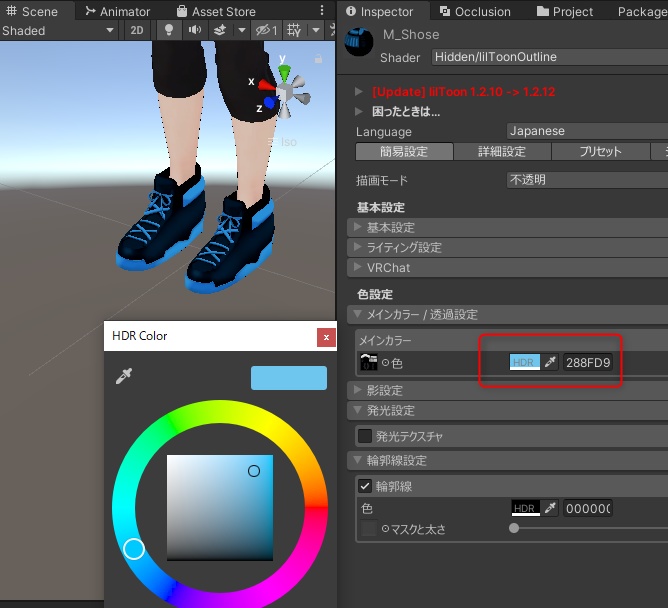The image size is (668, 608).
Task: Toggle the scene view rotation lock icon
Action: click(318, 58)
